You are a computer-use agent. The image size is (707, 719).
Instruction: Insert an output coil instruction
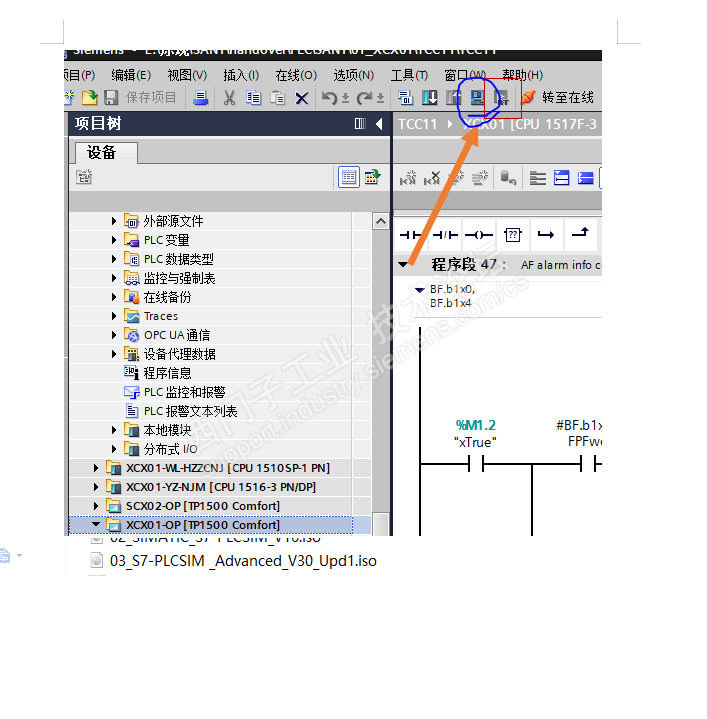[x=479, y=235]
